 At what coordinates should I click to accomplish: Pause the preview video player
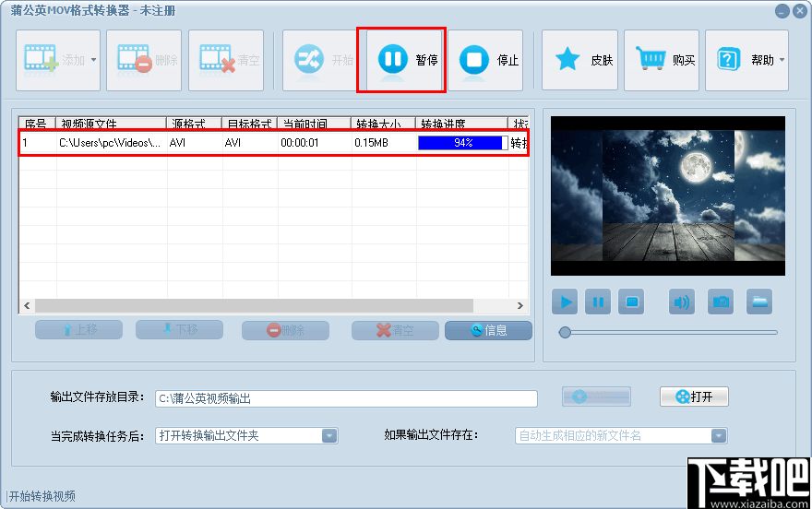point(598,302)
